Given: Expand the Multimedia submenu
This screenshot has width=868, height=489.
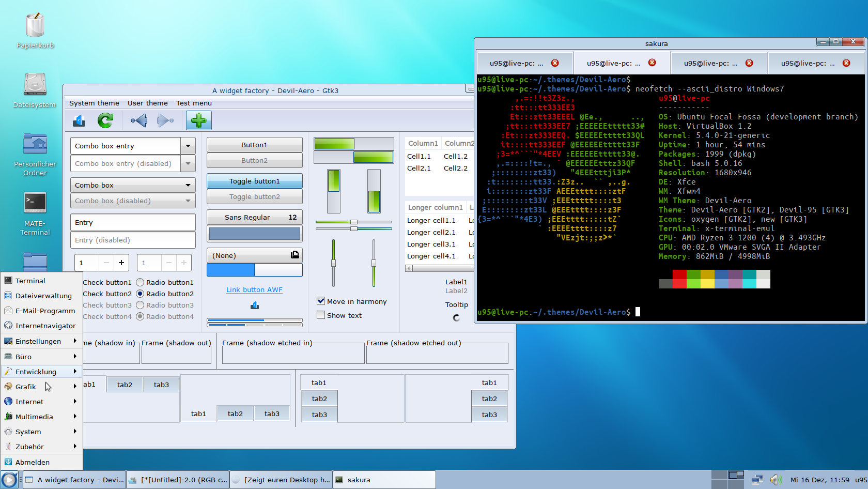Looking at the screenshot, I should pyautogui.click(x=41, y=417).
